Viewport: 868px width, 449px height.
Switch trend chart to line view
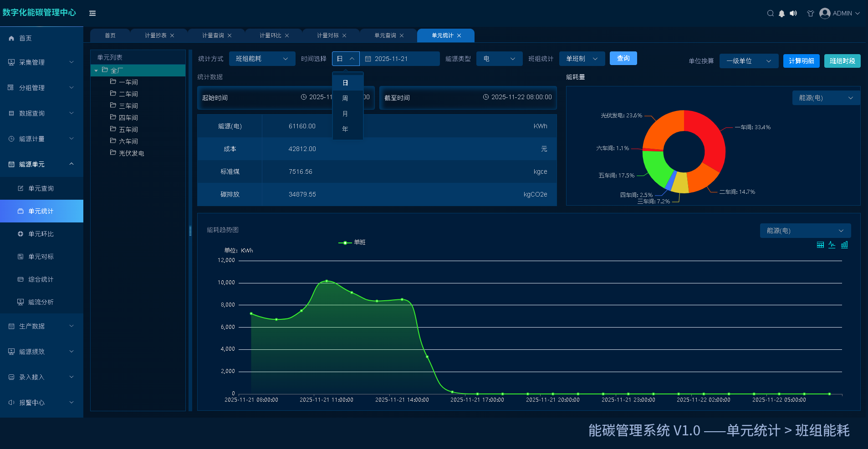[832, 245]
